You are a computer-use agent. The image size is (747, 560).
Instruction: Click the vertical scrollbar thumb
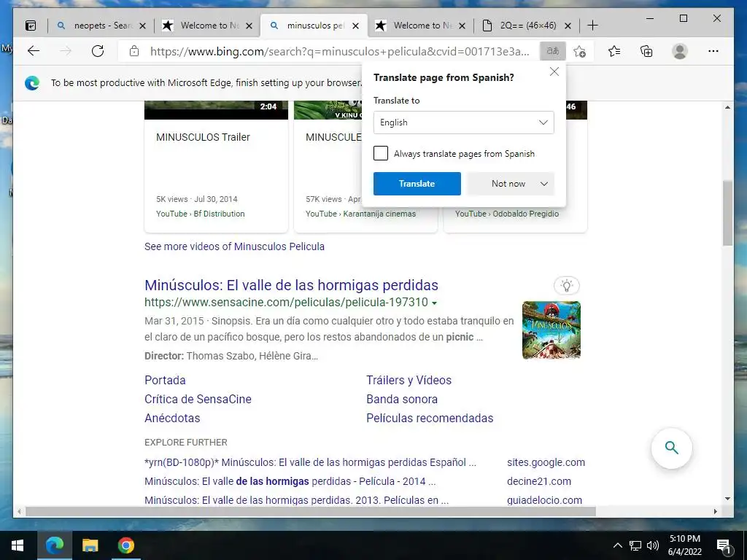tap(727, 213)
